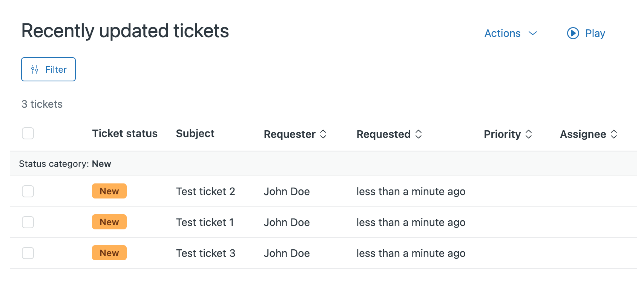
Task: Check the select-all tickets checkbox
Action: (x=28, y=133)
